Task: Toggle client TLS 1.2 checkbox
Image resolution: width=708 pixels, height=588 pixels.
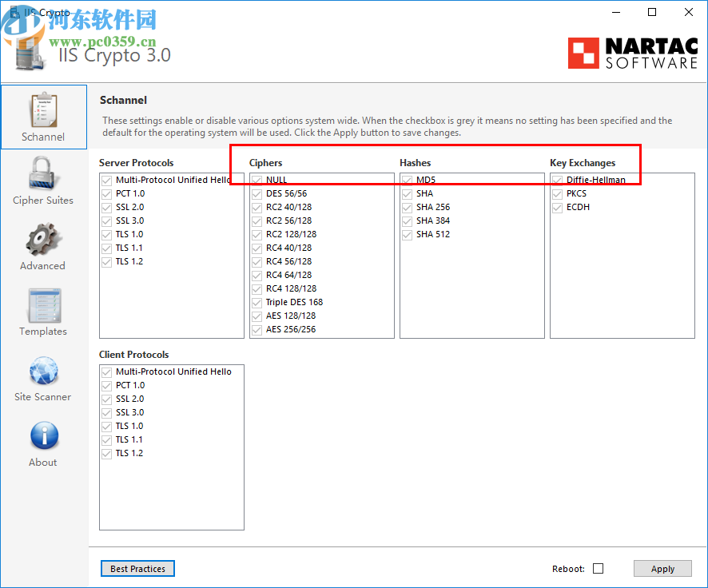Action: tap(106, 454)
